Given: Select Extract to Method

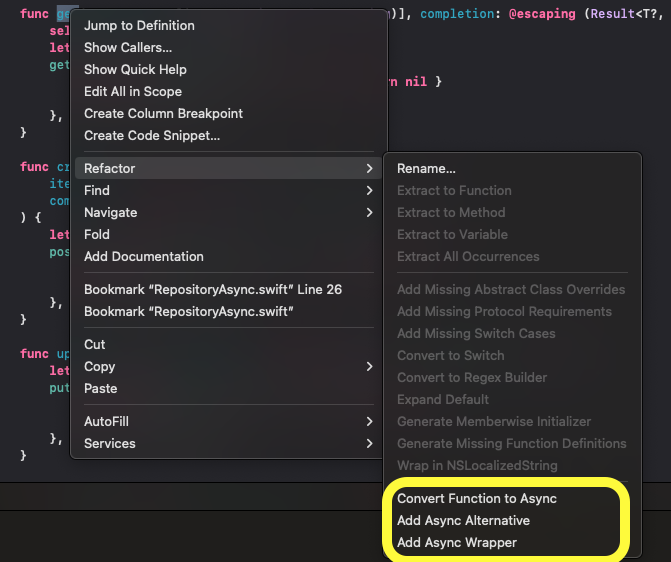Looking at the screenshot, I should pyautogui.click(x=512, y=212).
